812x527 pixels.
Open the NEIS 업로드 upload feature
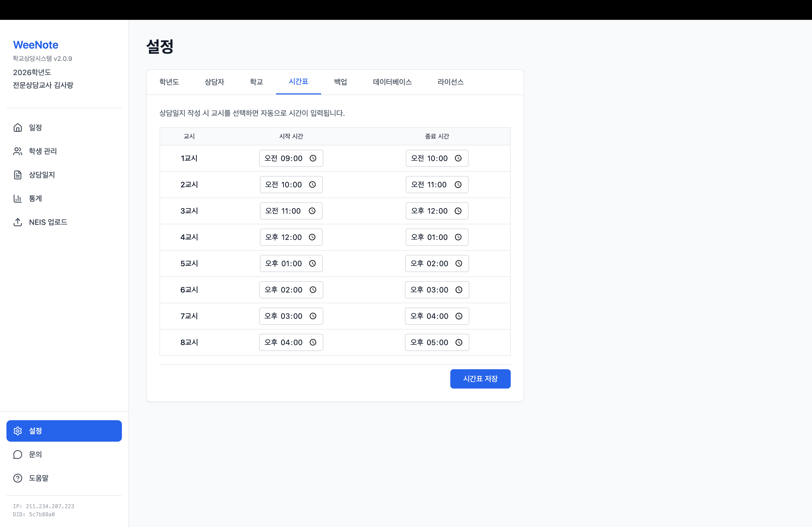click(x=18, y=222)
